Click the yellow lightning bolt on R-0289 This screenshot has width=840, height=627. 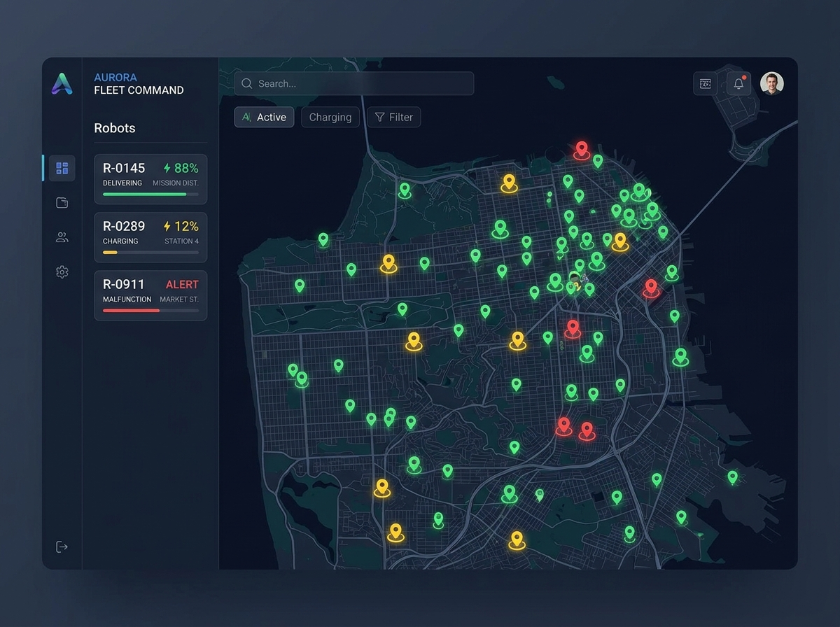coord(167,226)
